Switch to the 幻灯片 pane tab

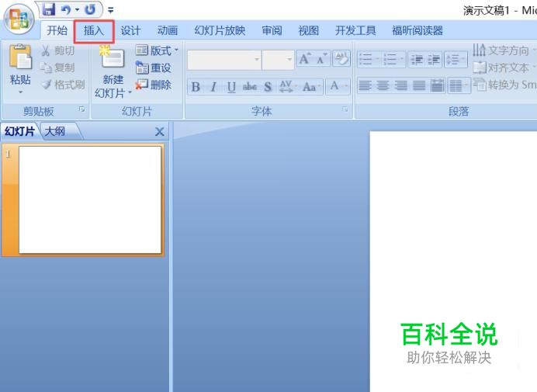20,131
